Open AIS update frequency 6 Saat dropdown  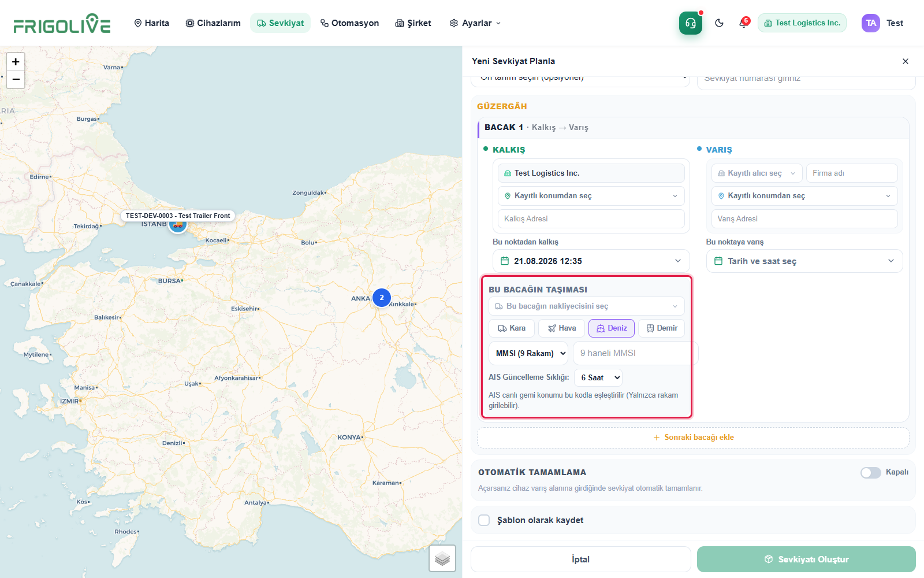coord(598,378)
